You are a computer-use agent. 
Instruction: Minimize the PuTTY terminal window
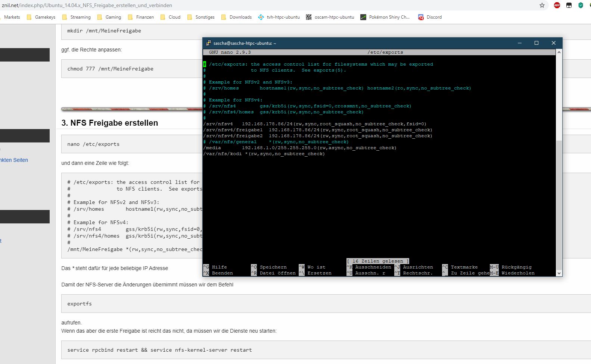point(519,43)
